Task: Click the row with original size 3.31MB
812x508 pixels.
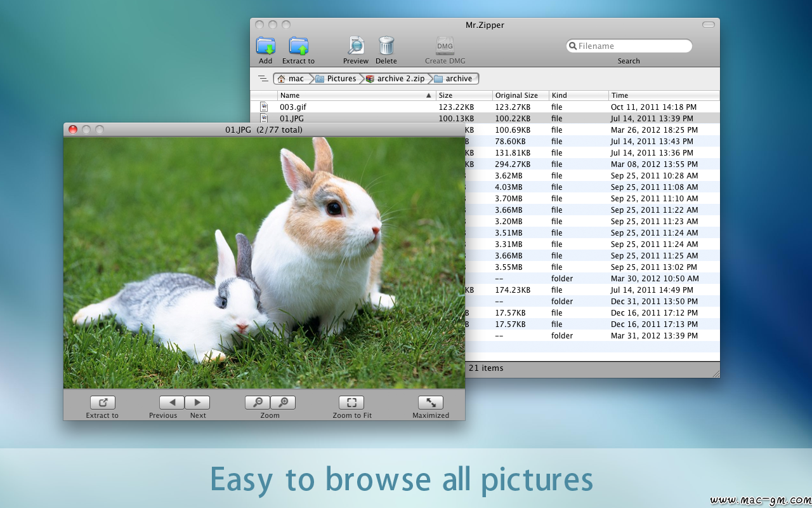Action: (593, 244)
